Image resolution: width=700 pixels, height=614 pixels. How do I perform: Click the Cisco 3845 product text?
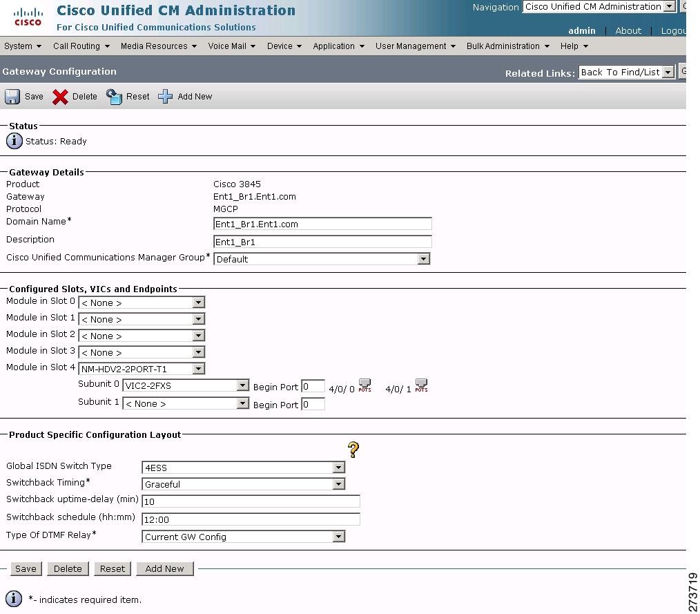tap(237, 184)
